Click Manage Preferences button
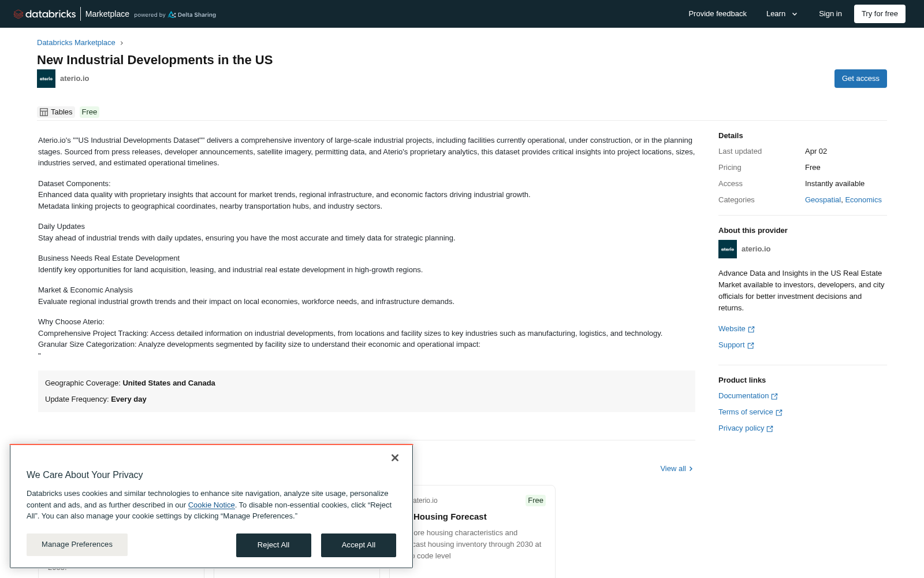 (x=77, y=544)
